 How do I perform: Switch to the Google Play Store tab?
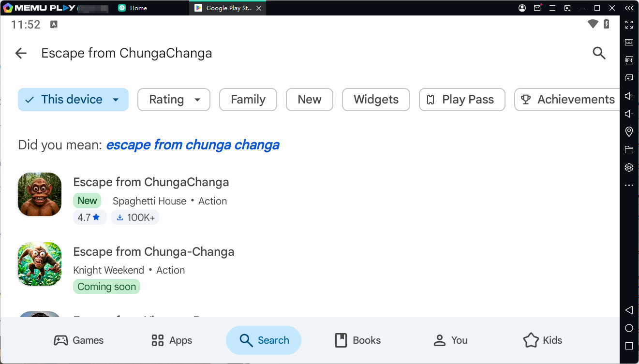coord(228,8)
